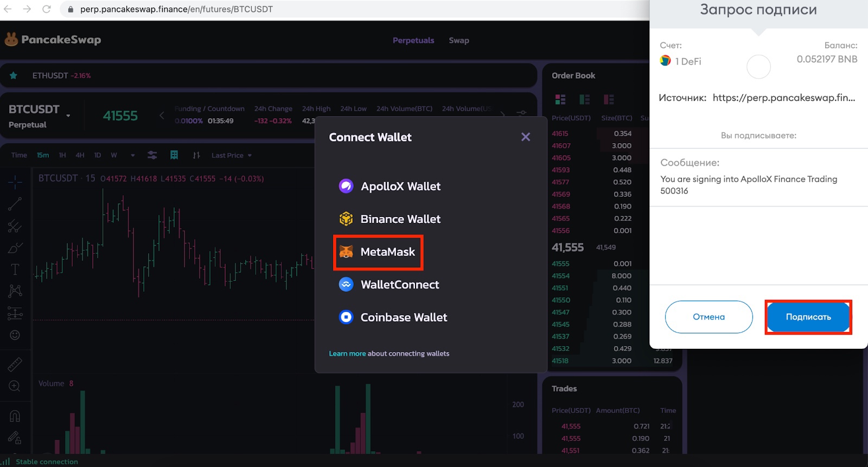This screenshot has width=868, height=467.
Task: Choose Binance Wallet option
Action: click(x=390, y=219)
